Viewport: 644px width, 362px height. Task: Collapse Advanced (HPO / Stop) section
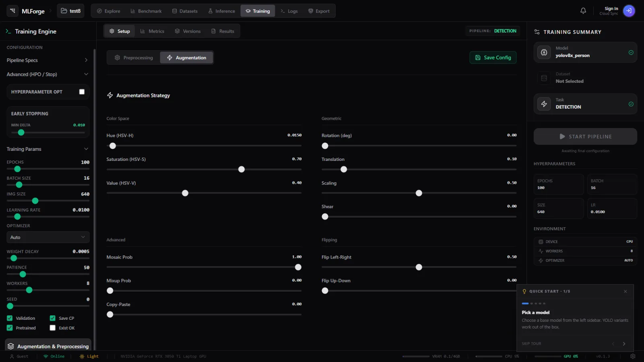tap(47, 74)
